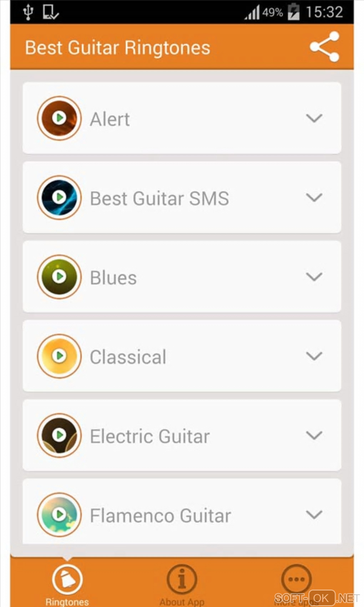This screenshot has width=364, height=607.
Task: Tap the share icon in header
Action: 324,47
